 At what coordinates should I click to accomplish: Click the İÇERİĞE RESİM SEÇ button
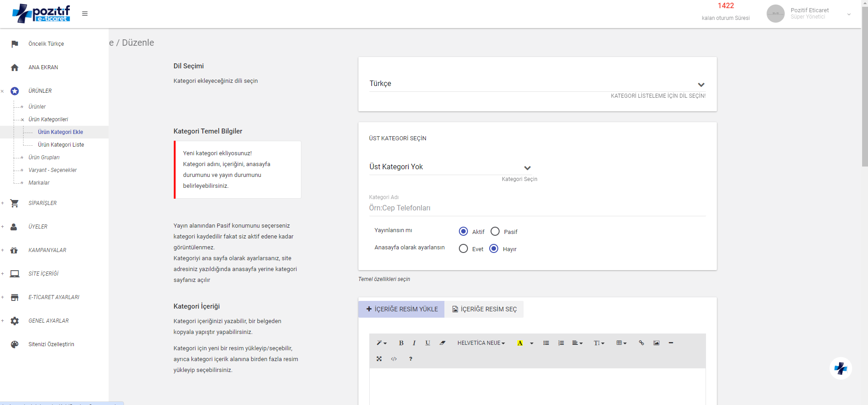point(484,309)
